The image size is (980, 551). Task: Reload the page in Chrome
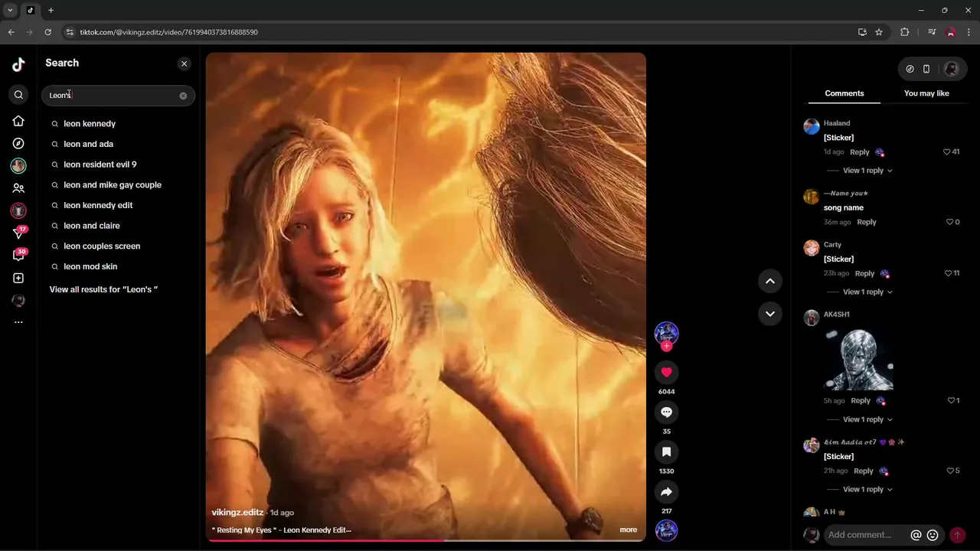pos(47,32)
